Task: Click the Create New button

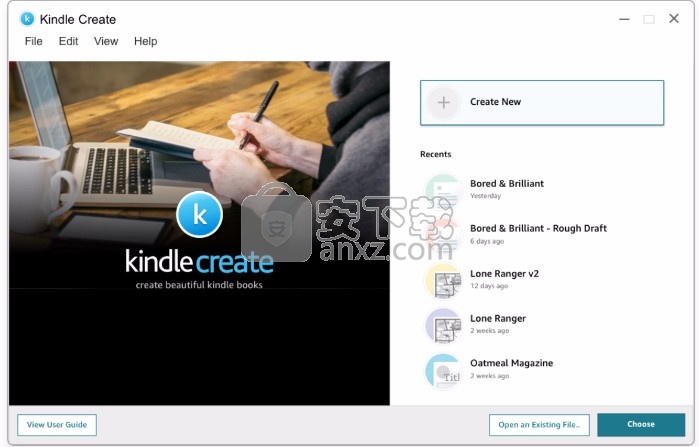Action: pos(542,103)
